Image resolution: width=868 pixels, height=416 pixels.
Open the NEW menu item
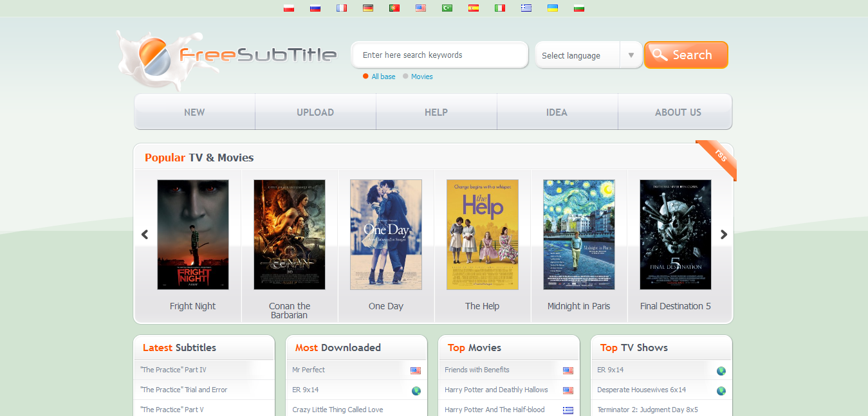point(194,112)
